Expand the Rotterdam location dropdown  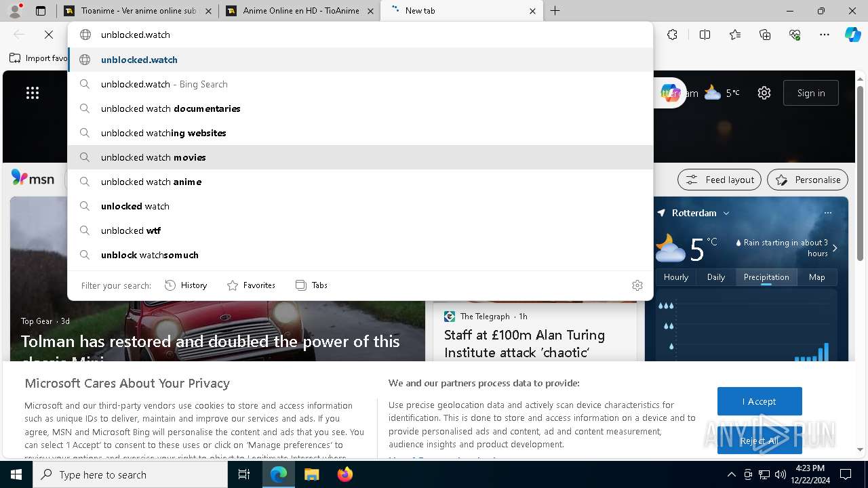point(726,213)
